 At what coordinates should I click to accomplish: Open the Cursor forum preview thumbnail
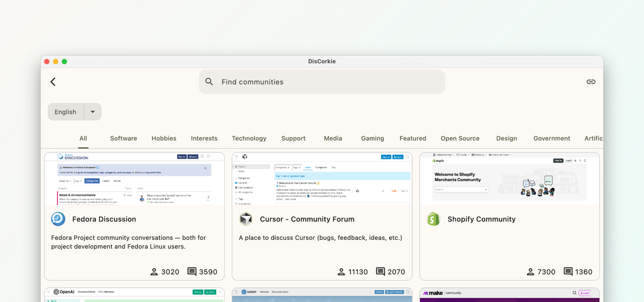322,179
